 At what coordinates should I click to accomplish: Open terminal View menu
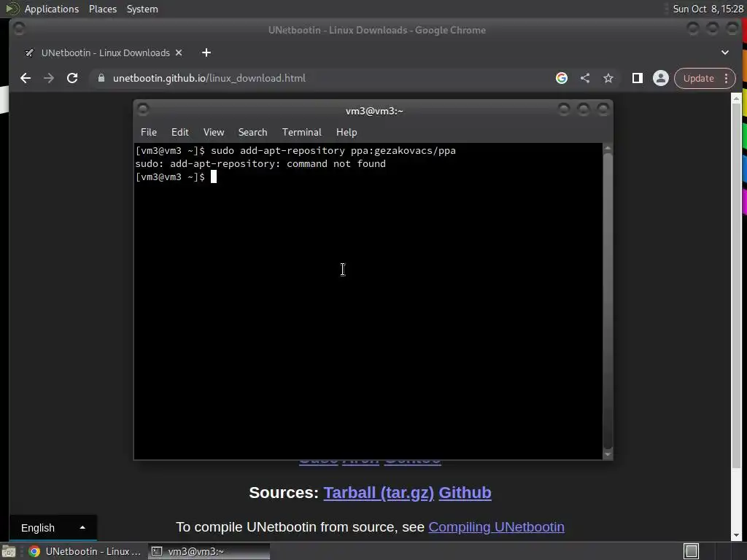click(x=214, y=133)
